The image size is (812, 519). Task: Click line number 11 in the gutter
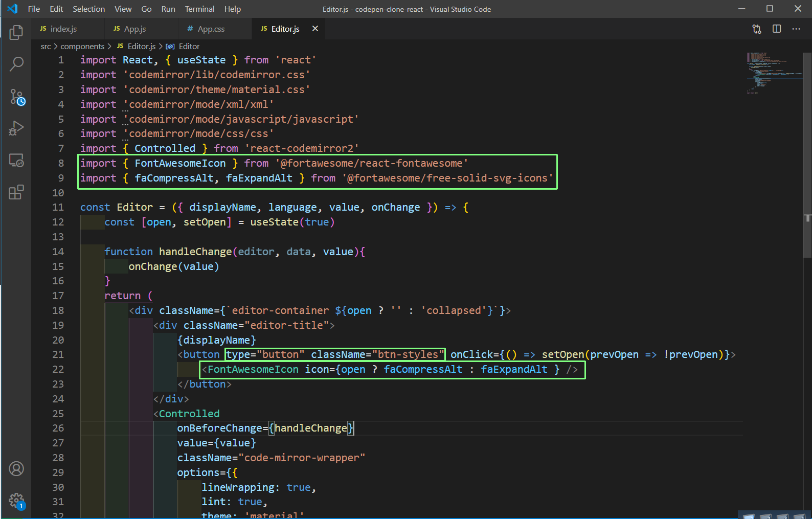(x=58, y=207)
